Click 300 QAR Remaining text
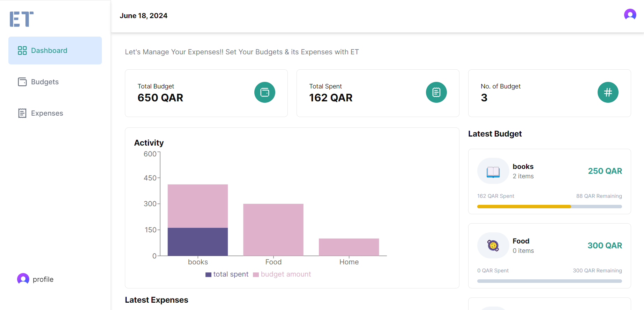This screenshot has height=310, width=644. pos(597,271)
